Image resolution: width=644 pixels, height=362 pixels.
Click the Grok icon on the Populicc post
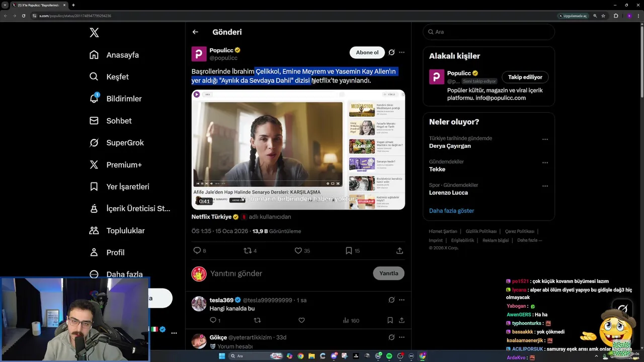(391, 52)
